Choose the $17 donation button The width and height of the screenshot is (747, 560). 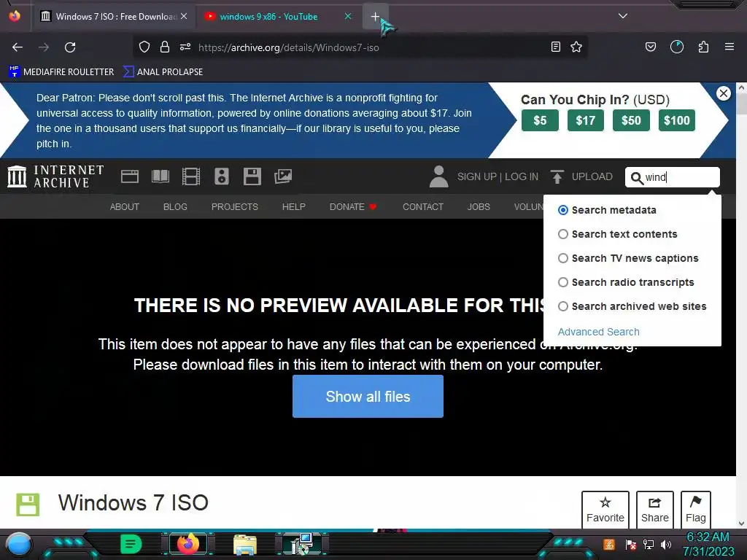pos(586,120)
